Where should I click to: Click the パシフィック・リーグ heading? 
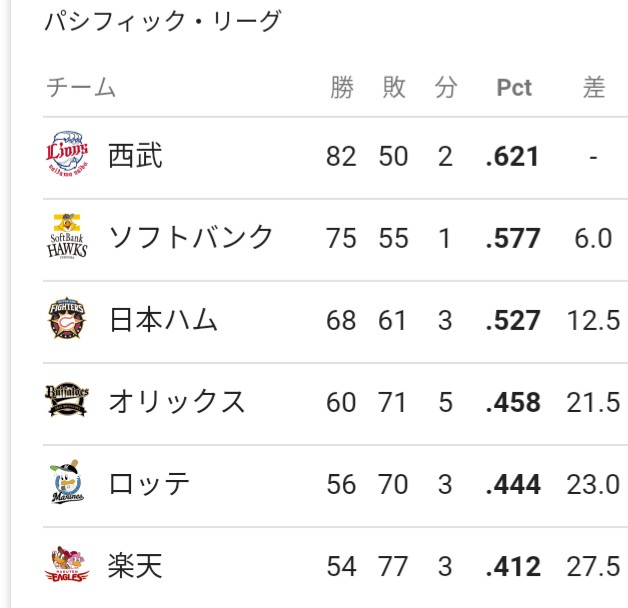click(163, 21)
